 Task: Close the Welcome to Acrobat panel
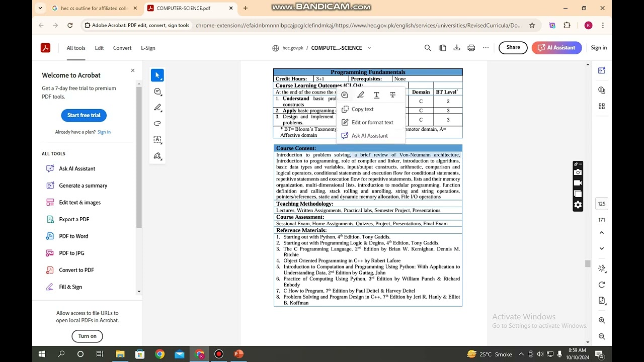coord(133,70)
